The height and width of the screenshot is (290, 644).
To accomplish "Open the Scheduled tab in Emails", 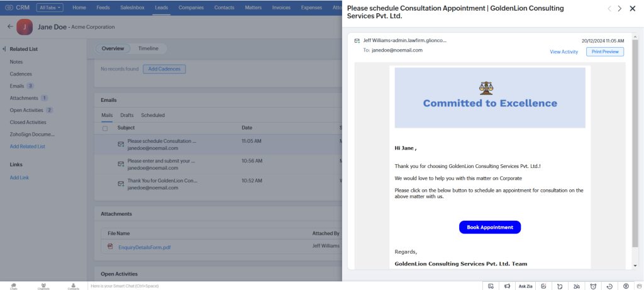I will [153, 115].
